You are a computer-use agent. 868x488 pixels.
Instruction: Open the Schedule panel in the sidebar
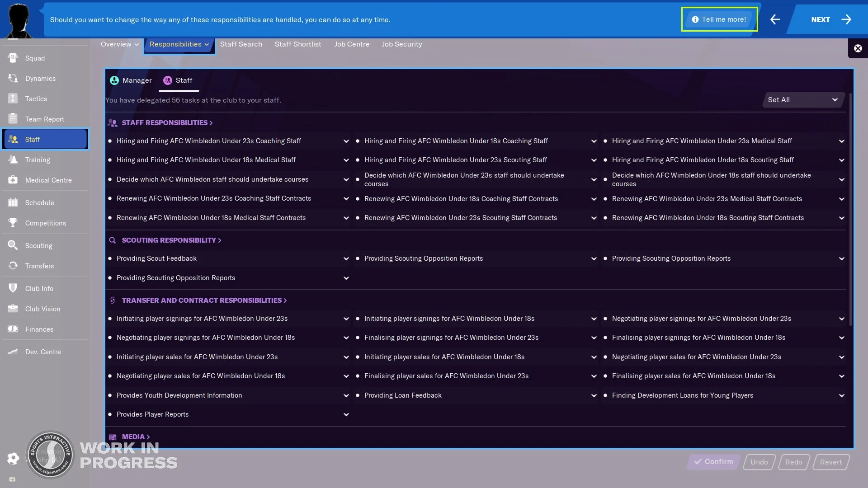tap(40, 202)
